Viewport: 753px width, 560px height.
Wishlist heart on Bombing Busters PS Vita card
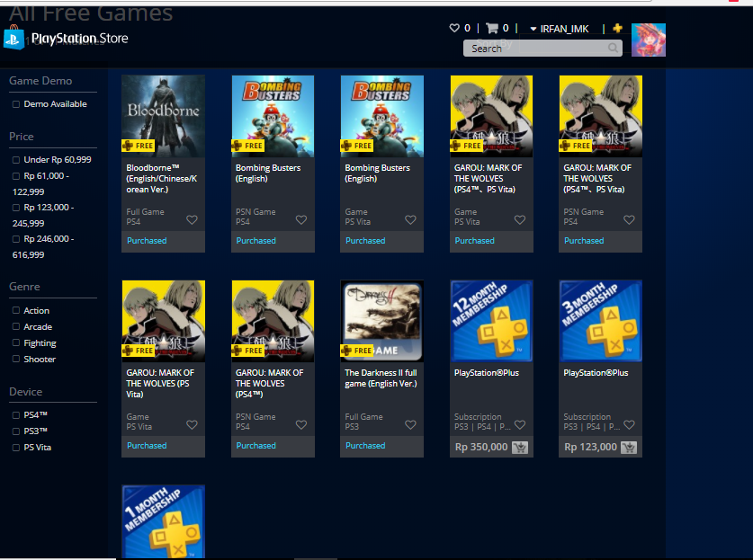pos(410,220)
